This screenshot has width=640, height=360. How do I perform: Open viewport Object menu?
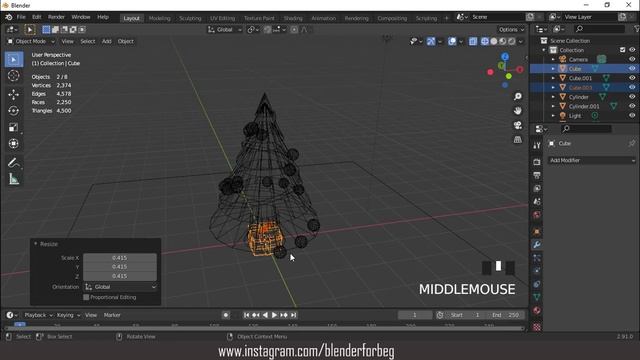(x=126, y=41)
